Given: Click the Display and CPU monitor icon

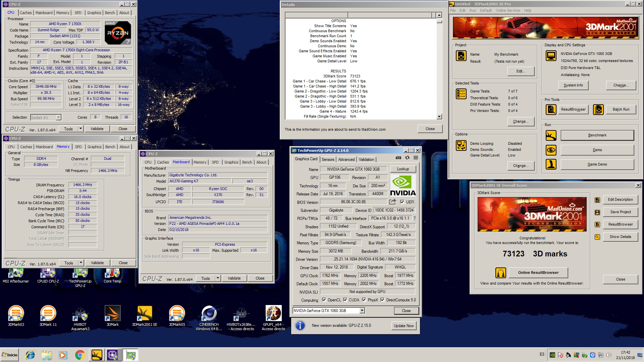Looking at the screenshot, I should click(x=551, y=56).
